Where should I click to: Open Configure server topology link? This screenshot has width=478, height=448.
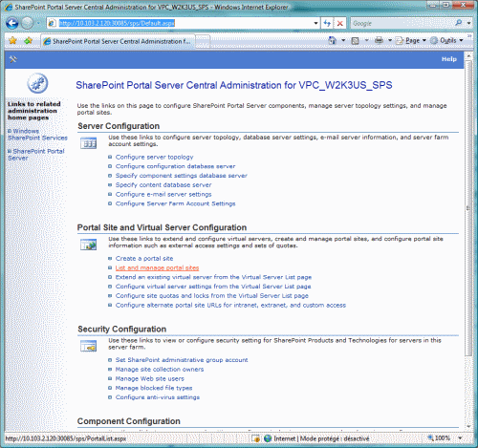[154, 157]
